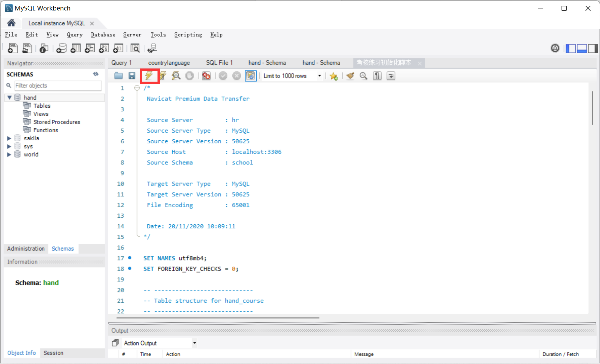Create a new table icon
The image size is (600, 364).
[76, 48]
